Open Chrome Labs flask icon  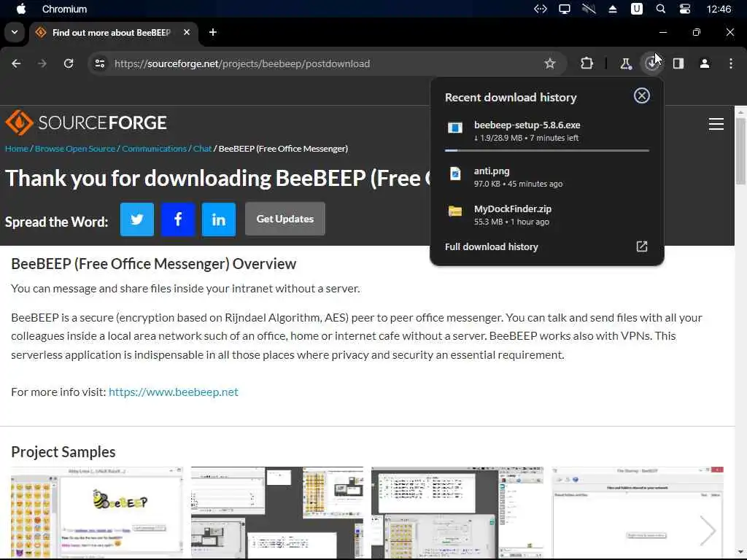click(x=625, y=63)
